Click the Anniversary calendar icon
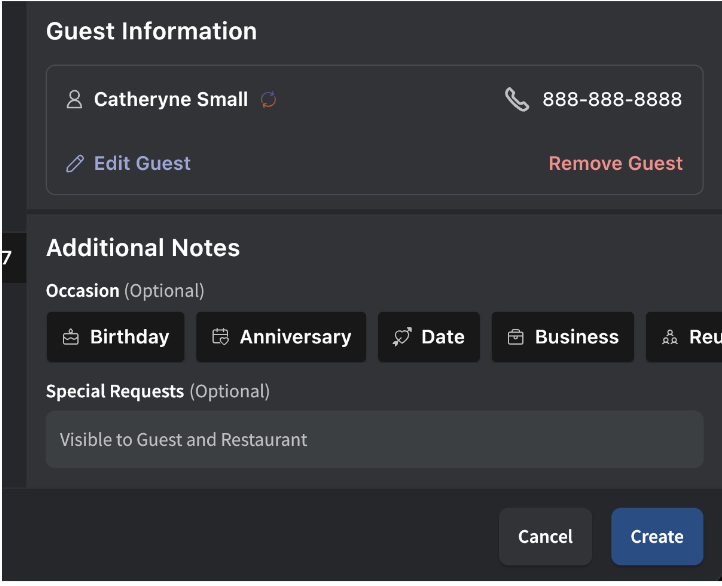The height and width of the screenshot is (586, 722). [x=221, y=338]
